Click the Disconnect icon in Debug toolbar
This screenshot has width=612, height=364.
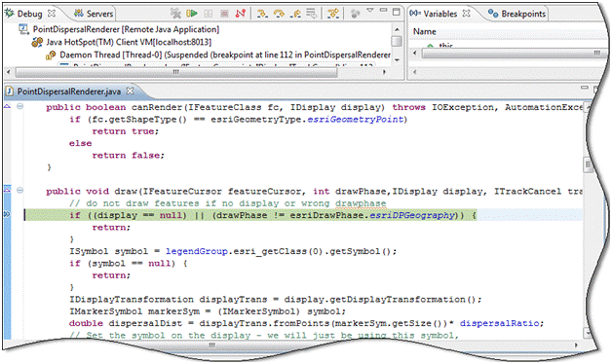241,14
